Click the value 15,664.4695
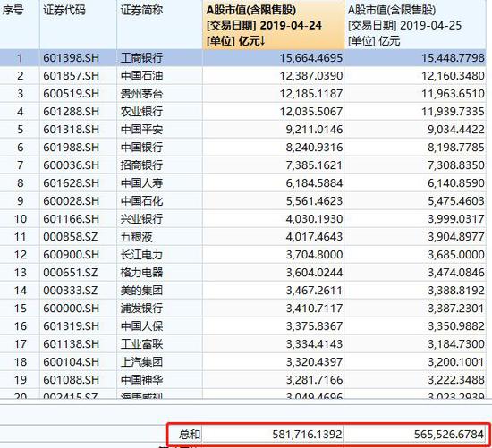The image size is (492, 448). tap(311, 58)
